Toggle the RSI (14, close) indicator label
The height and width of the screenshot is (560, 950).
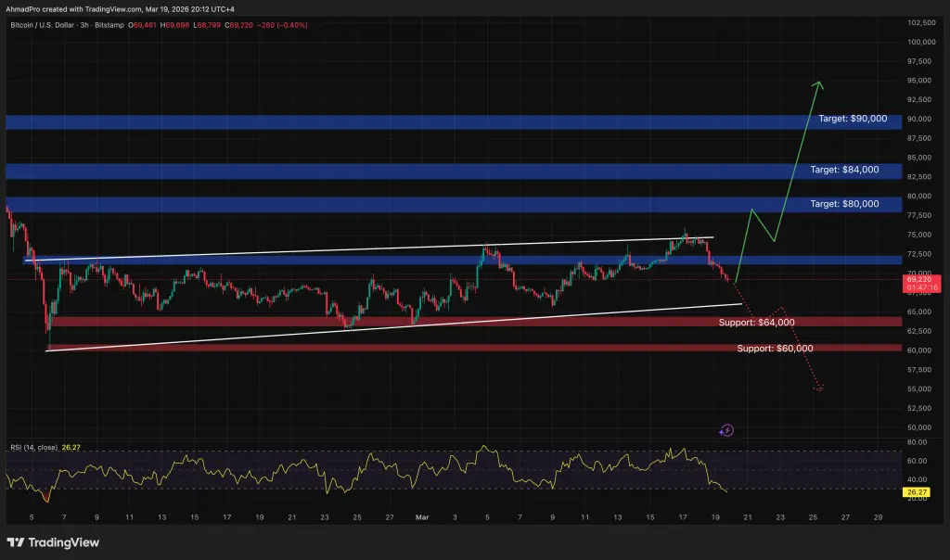[30, 446]
